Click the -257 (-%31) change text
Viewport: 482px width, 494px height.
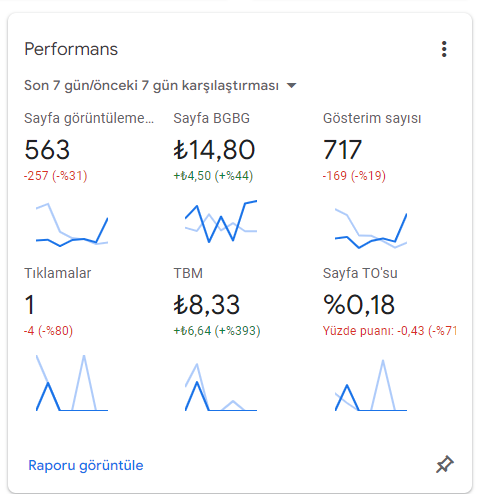56,176
